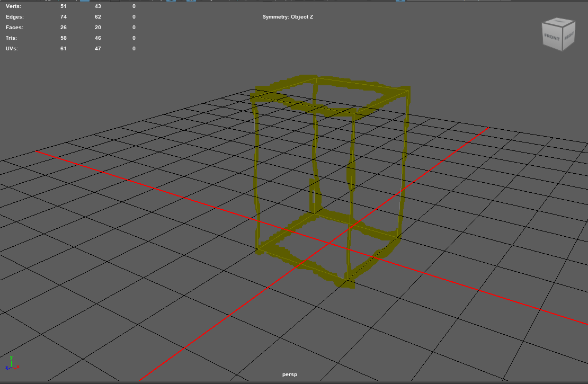The width and height of the screenshot is (588, 384).
Task: Click the 'UVs:' label in the poly count HUD
Action: [12, 48]
